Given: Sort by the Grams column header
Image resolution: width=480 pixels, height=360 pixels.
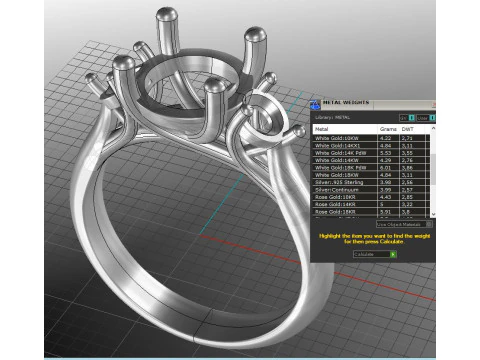Looking at the screenshot, I should point(388,129).
